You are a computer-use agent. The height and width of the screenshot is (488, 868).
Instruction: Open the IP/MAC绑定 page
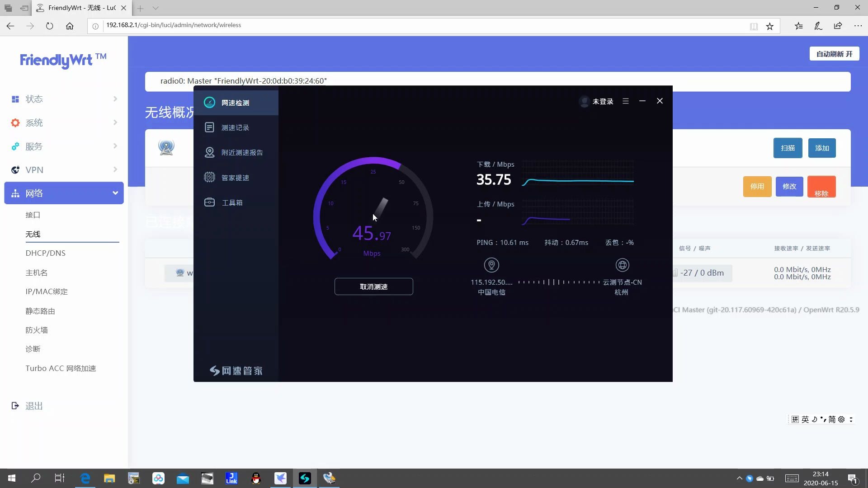pyautogui.click(x=47, y=291)
